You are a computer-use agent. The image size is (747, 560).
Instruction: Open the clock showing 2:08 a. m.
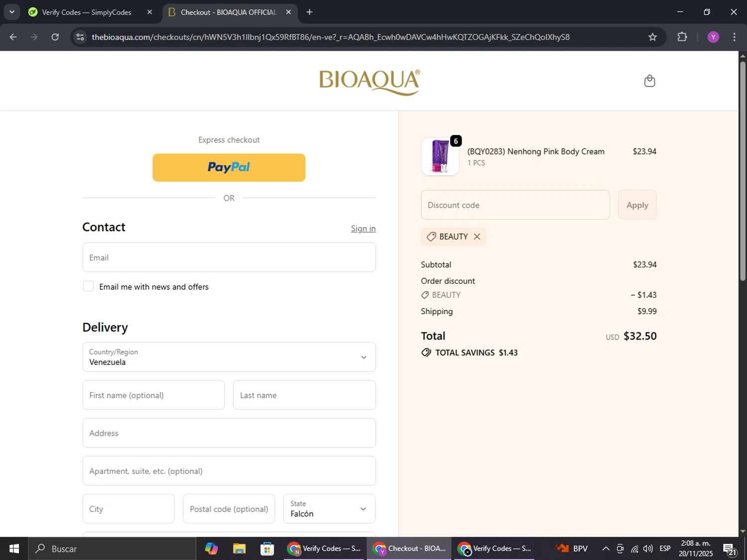tap(696, 549)
